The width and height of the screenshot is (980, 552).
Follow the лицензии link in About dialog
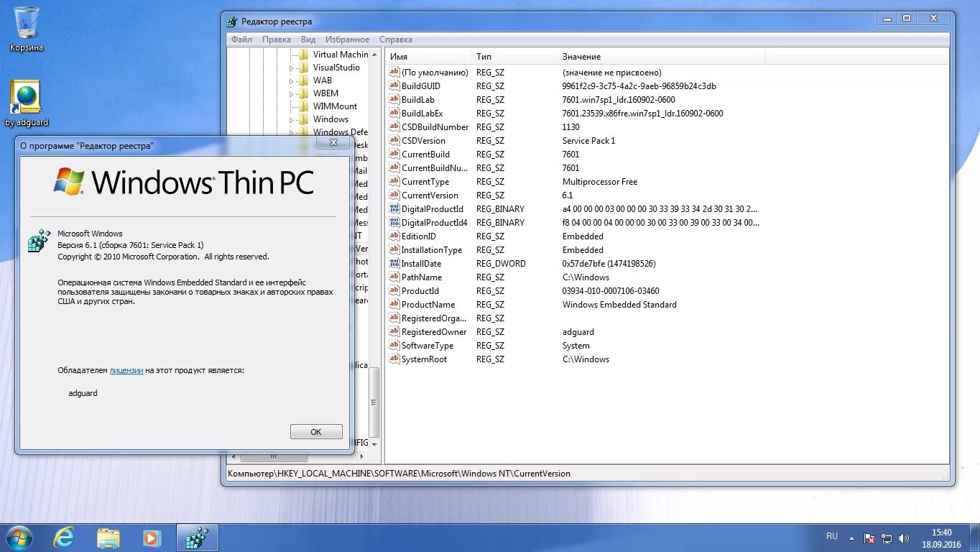126,370
